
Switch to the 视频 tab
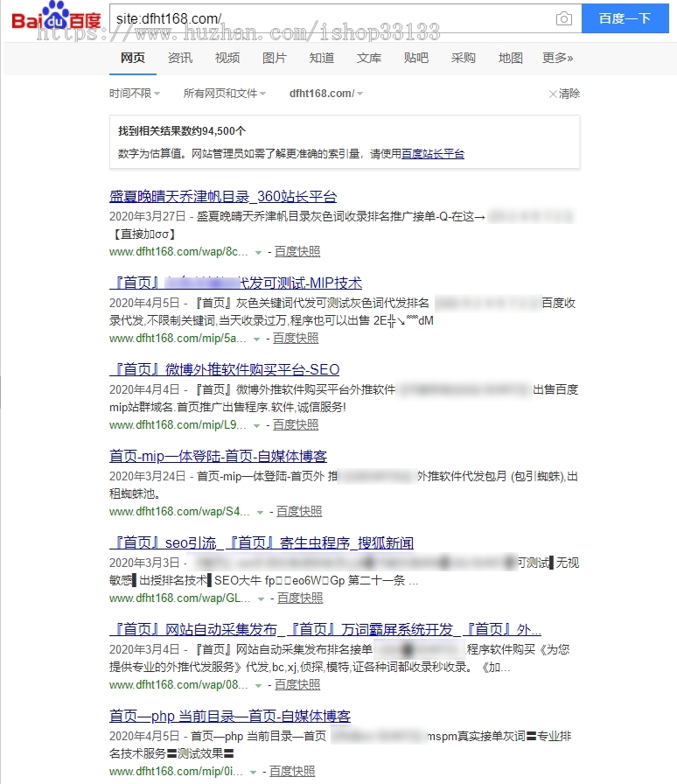pos(227,58)
